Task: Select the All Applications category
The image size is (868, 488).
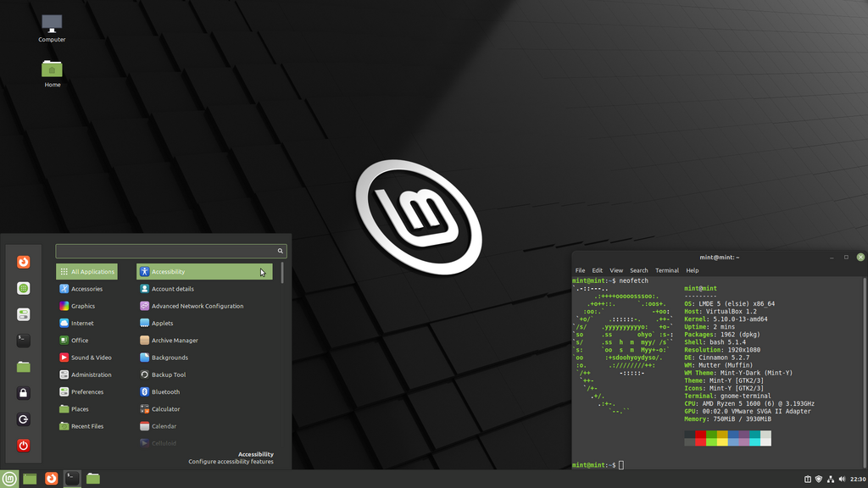Action: coord(87,272)
